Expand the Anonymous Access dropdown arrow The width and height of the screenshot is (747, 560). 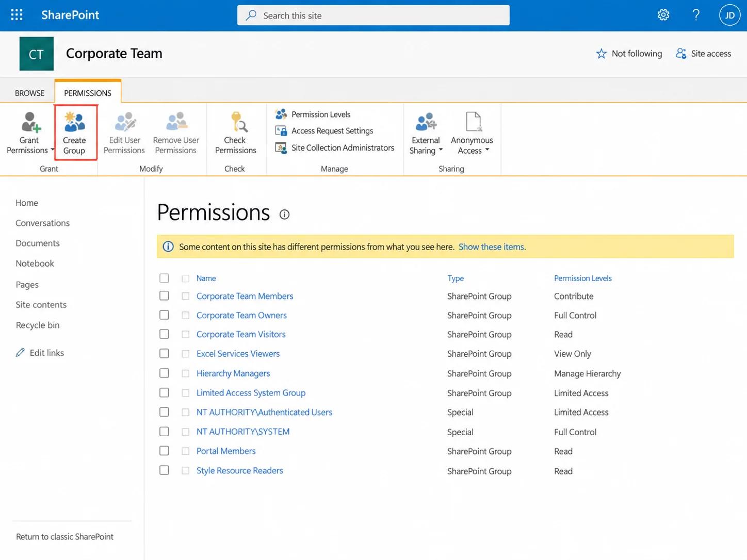(487, 150)
